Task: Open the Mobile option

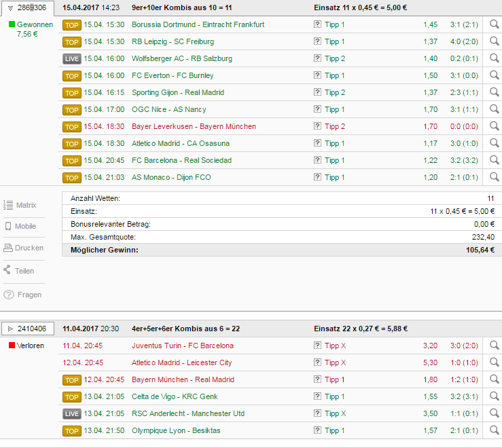Action: pyautogui.click(x=20, y=226)
